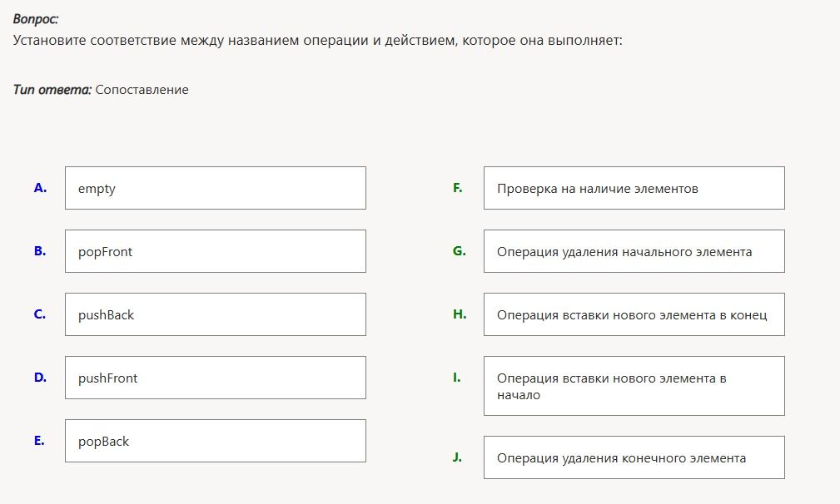
Task: Select the 'empty' operation box
Action: coord(216,188)
